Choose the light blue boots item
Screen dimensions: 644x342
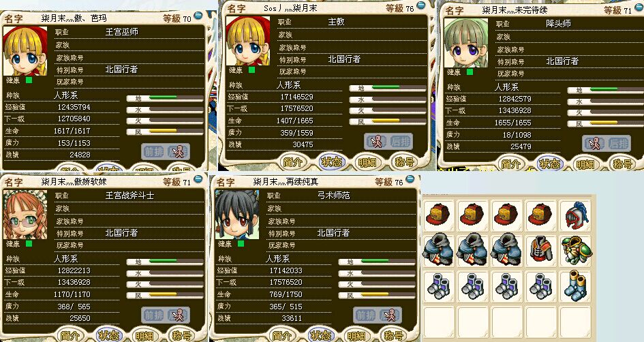coord(575,285)
